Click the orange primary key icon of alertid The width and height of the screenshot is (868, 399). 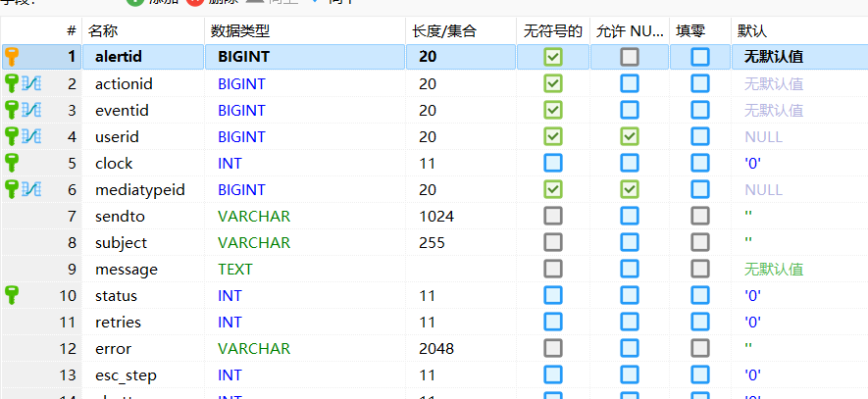coord(12,57)
